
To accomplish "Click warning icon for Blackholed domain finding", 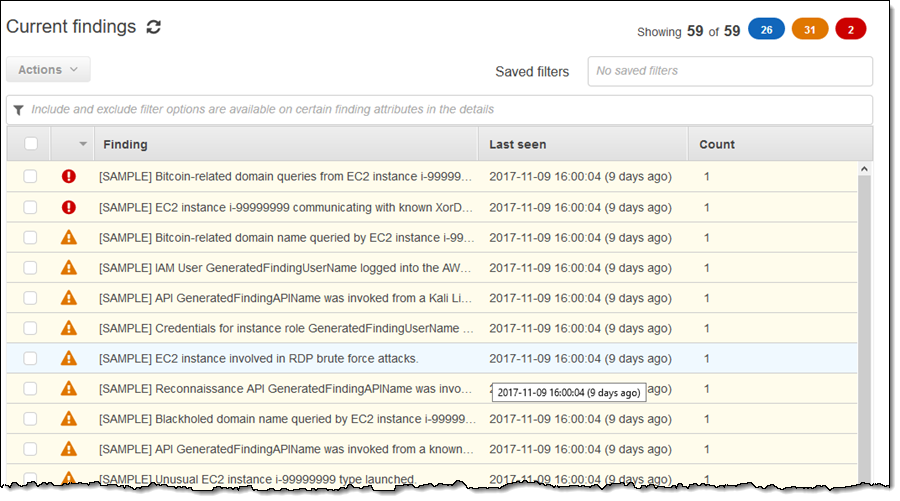I will (68, 418).
